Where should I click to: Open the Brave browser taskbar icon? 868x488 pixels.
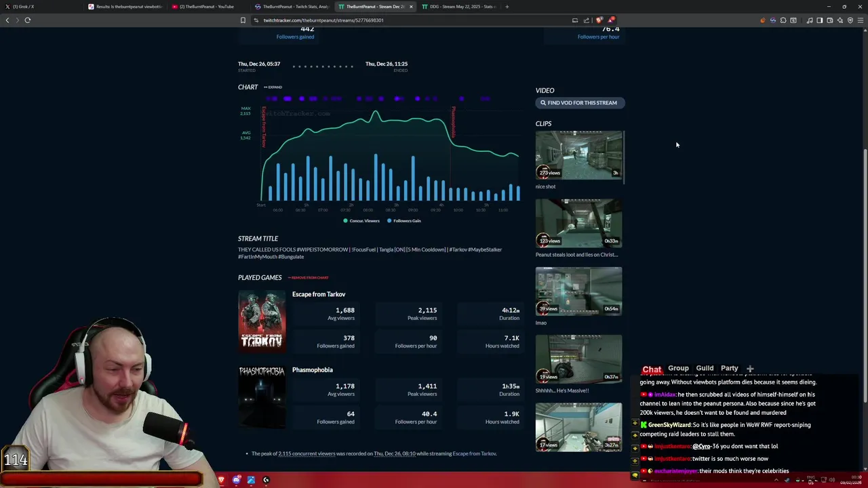(x=221, y=480)
